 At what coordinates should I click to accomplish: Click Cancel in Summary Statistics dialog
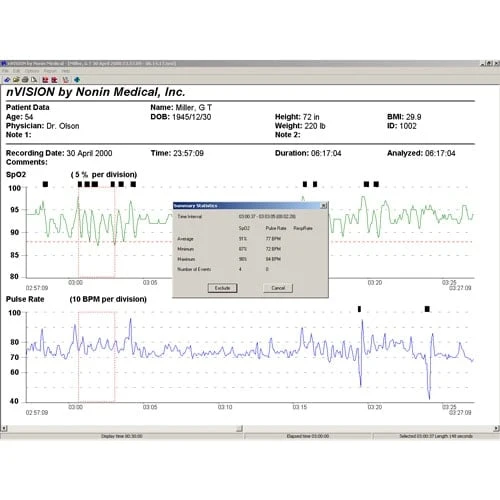coord(278,288)
